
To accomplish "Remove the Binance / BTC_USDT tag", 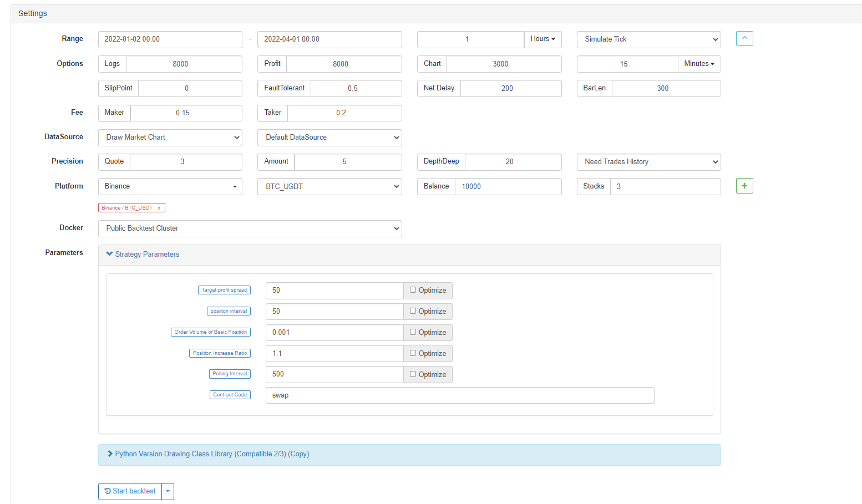I will tap(159, 208).
